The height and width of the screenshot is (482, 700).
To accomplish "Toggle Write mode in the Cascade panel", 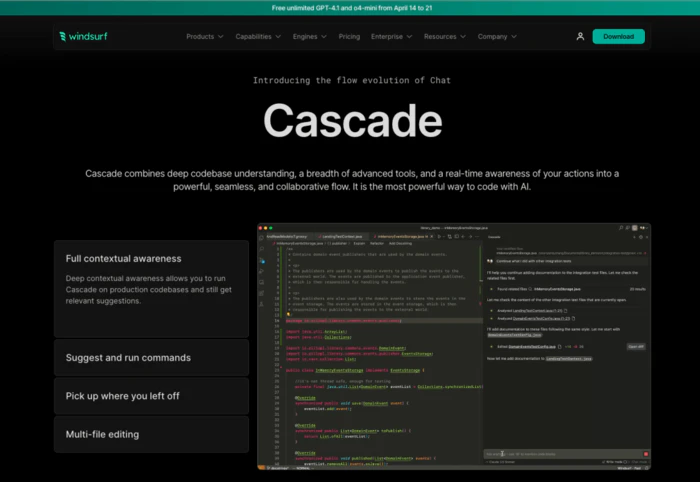I will [614, 462].
